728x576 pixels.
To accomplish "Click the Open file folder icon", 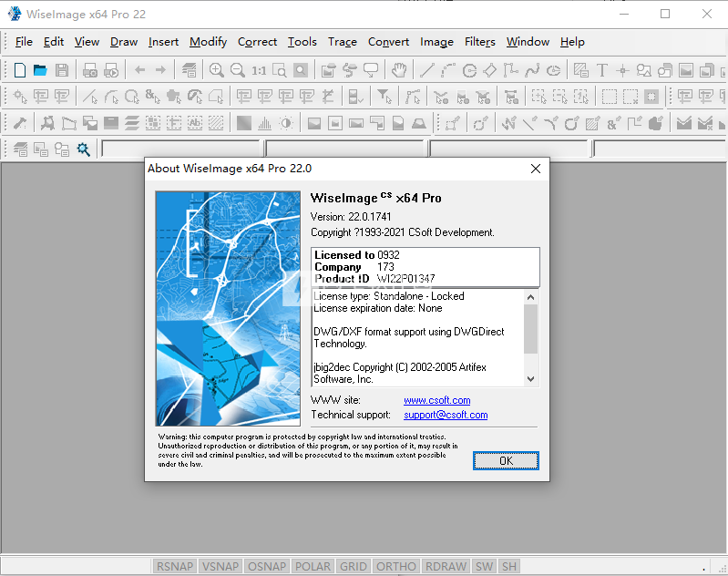I will [x=40, y=70].
